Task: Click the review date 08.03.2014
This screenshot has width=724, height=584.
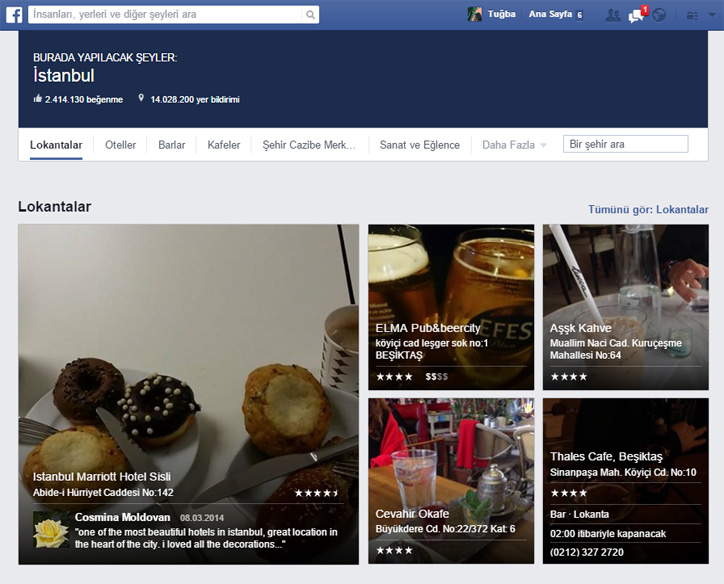Action: (202, 518)
